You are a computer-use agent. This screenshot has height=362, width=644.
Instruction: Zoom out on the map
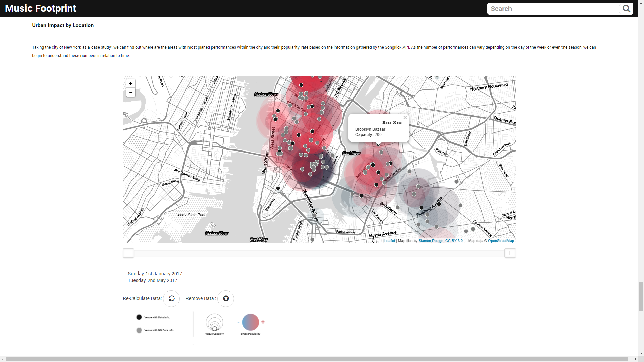coord(131,92)
